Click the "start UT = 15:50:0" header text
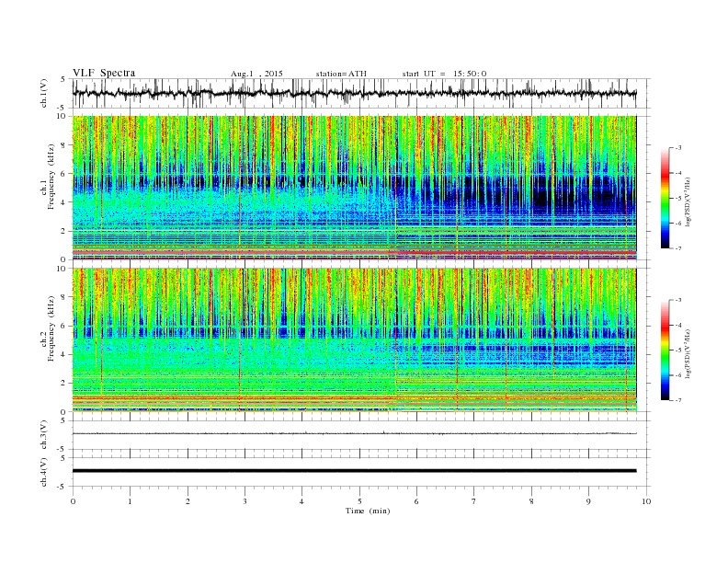This screenshot has width=728, height=563. (444, 74)
